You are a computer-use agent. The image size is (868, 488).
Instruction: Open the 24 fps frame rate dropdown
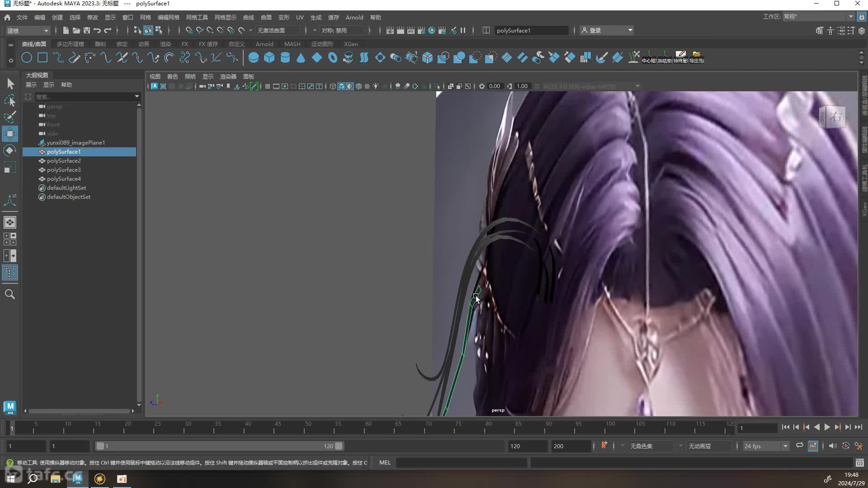point(766,446)
